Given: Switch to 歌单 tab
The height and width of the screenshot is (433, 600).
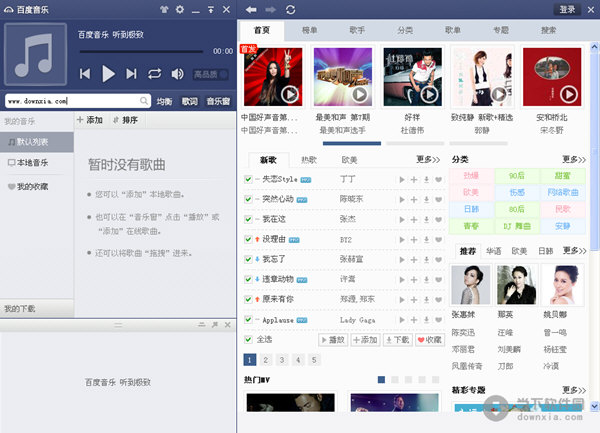Looking at the screenshot, I should coord(453,30).
